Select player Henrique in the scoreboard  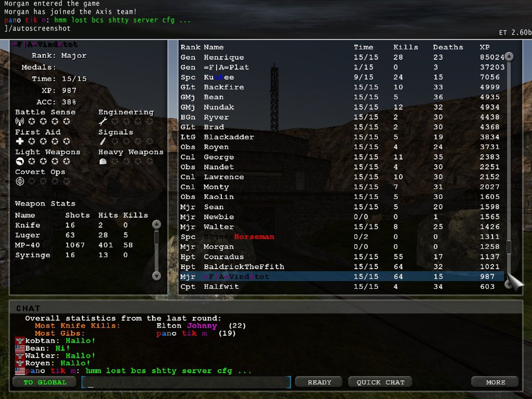coord(342,57)
